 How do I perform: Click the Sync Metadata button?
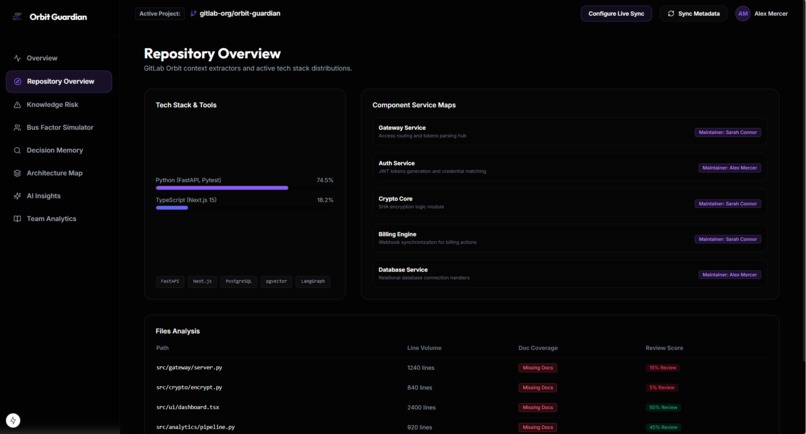pyautogui.click(x=693, y=13)
